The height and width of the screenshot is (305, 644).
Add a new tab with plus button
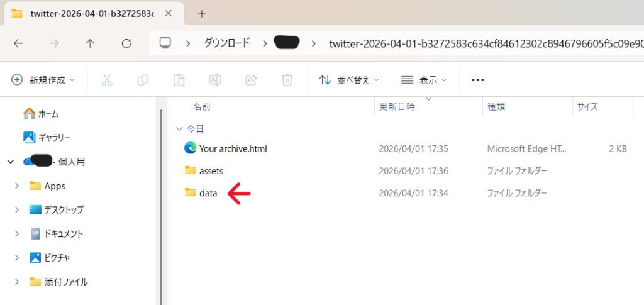202,13
